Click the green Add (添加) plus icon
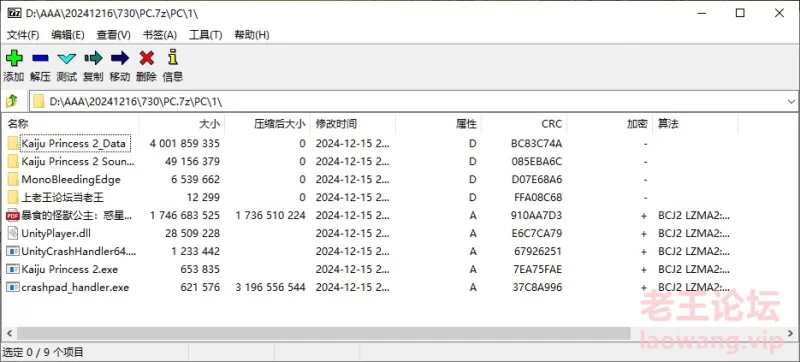This screenshot has width=800, height=362. [x=14, y=58]
